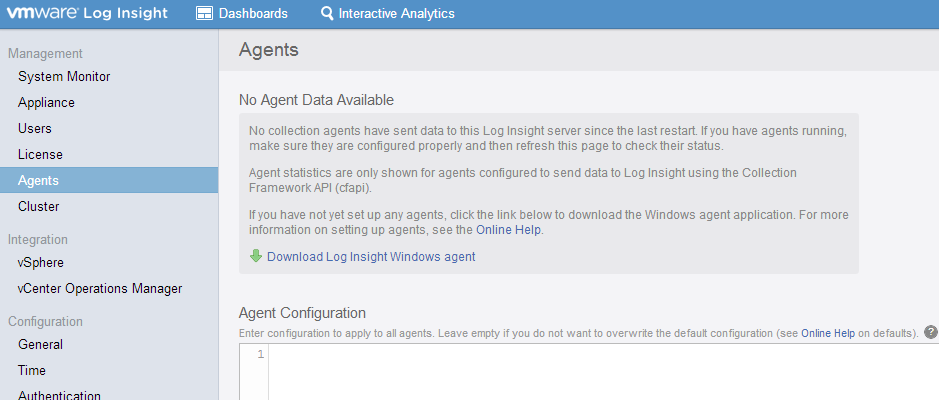This screenshot has width=939, height=400.
Task: Switch to Interactive Analytics tab
Action: (x=396, y=14)
